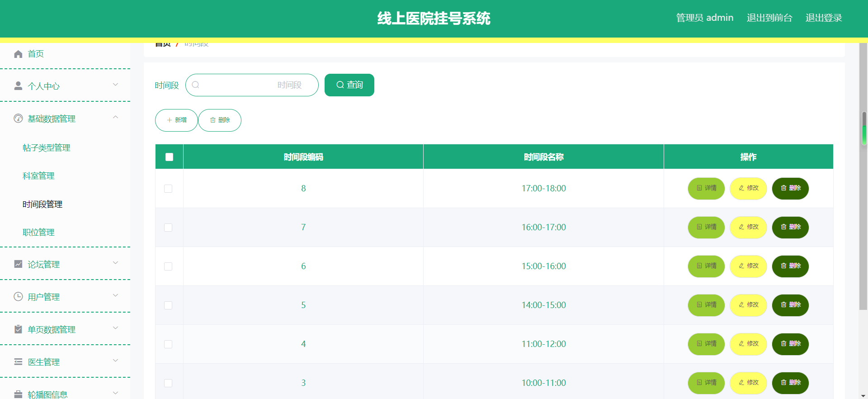Image resolution: width=868 pixels, height=399 pixels.
Task: Click the 删除 batch delete button above table
Action: point(220,120)
